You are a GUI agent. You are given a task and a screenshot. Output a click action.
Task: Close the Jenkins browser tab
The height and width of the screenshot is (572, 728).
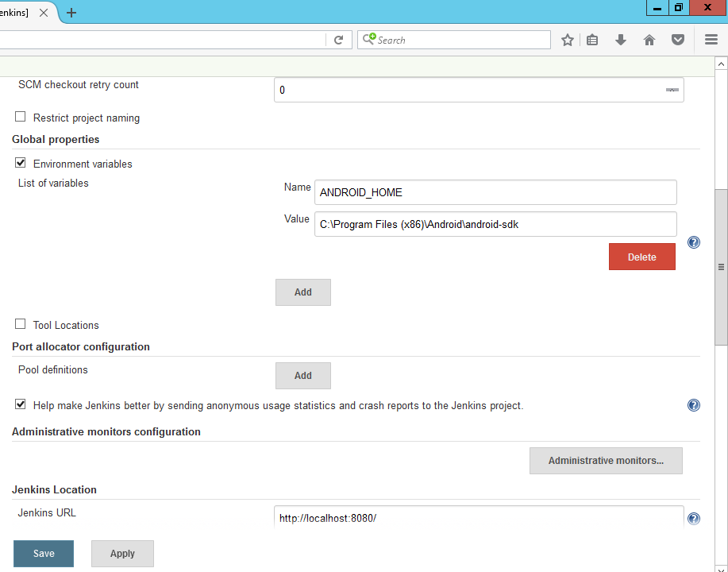[44, 13]
